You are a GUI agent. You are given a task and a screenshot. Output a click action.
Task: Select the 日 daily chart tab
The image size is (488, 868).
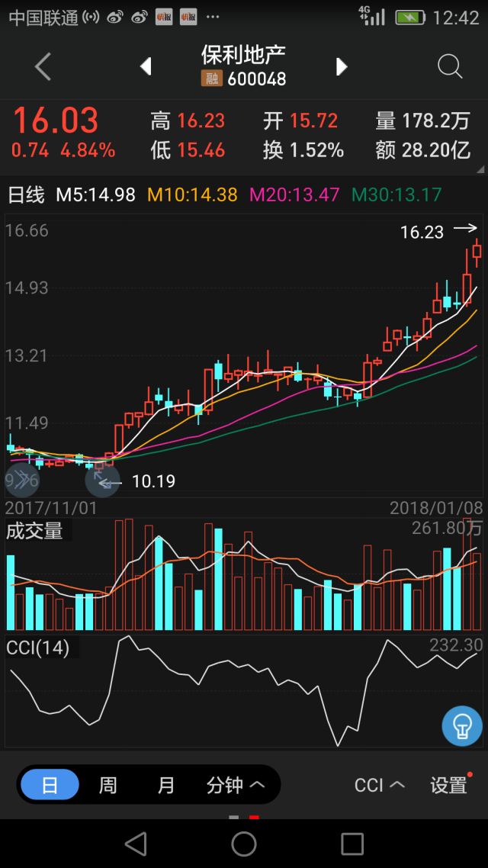point(50,784)
